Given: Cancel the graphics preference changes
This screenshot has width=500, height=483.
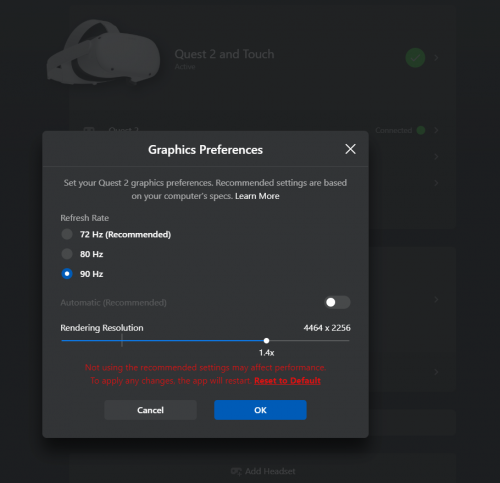Looking at the screenshot, I should [150, 410].
